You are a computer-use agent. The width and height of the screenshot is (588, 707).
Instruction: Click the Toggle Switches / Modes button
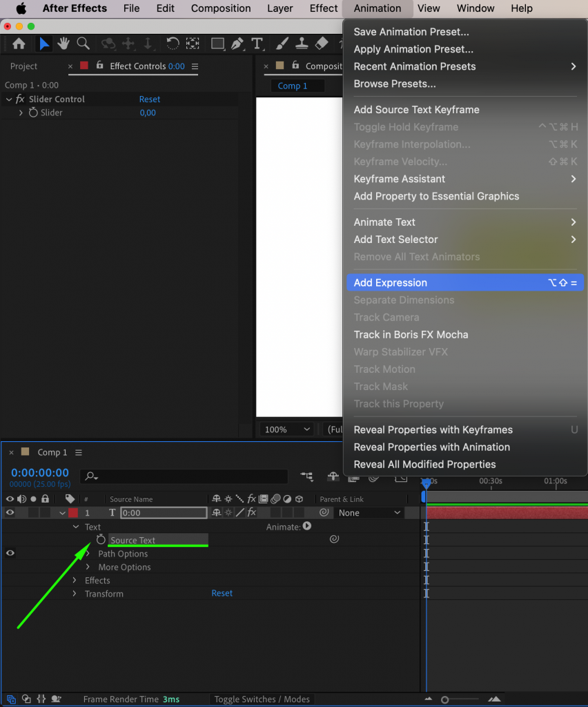point(262,699)
